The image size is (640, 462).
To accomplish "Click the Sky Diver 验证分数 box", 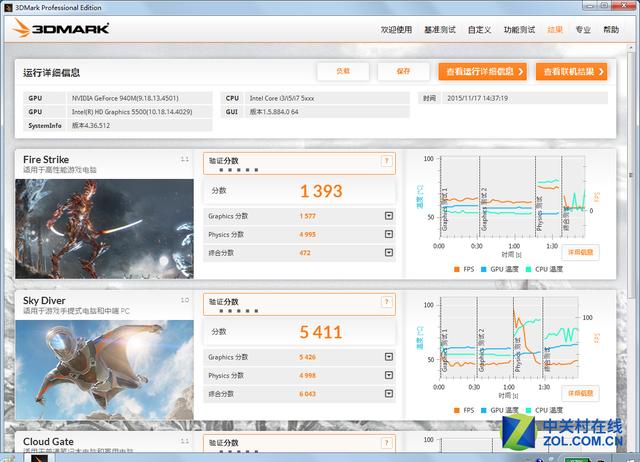I will click(299, 304).
